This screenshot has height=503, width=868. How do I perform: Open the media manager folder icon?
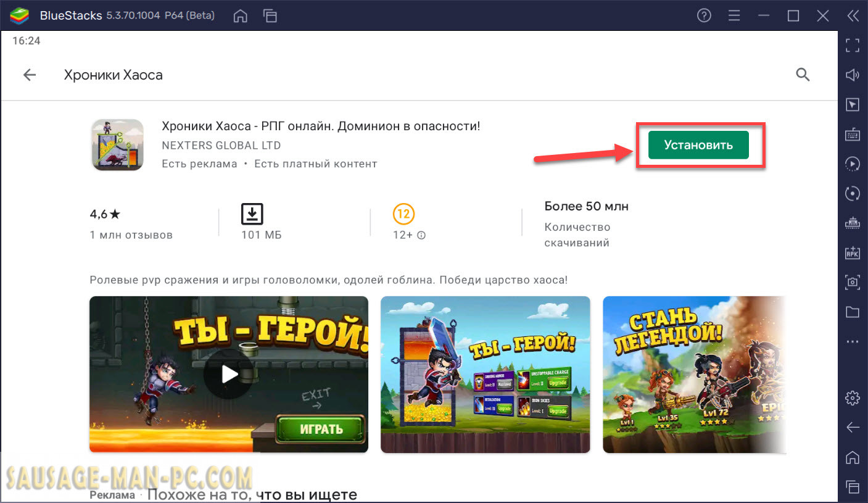point(853,312)
